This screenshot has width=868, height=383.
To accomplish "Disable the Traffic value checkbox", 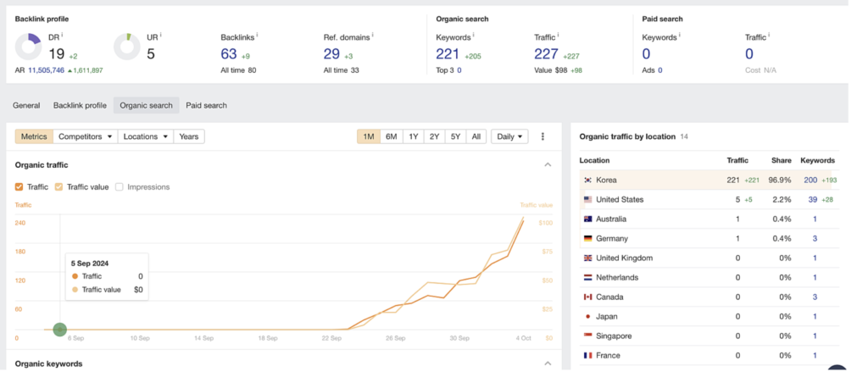I will [58, 187].
